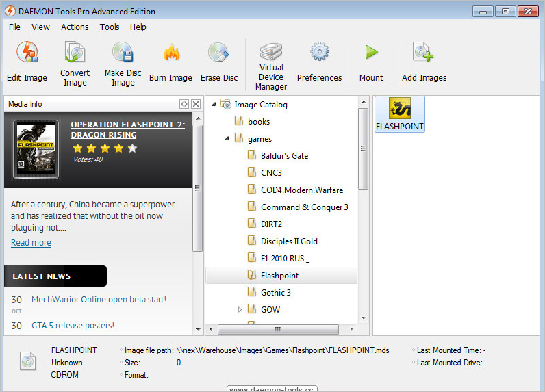Click the catalog horizontal scrollbar thumb
This screenshot has height=392, width=545.
(x=278, y=329)
